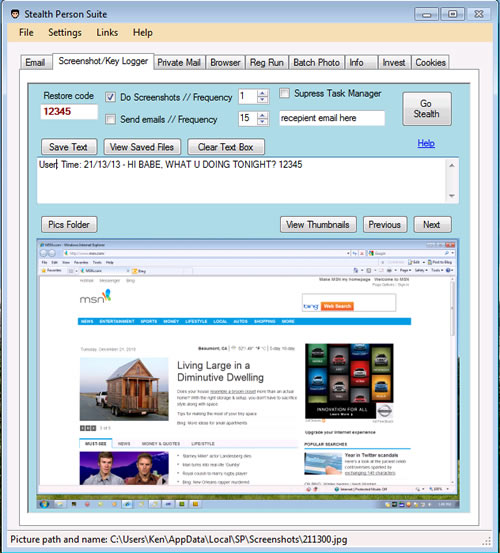
Task: Open the Links menu
Action: pos(107,32)
